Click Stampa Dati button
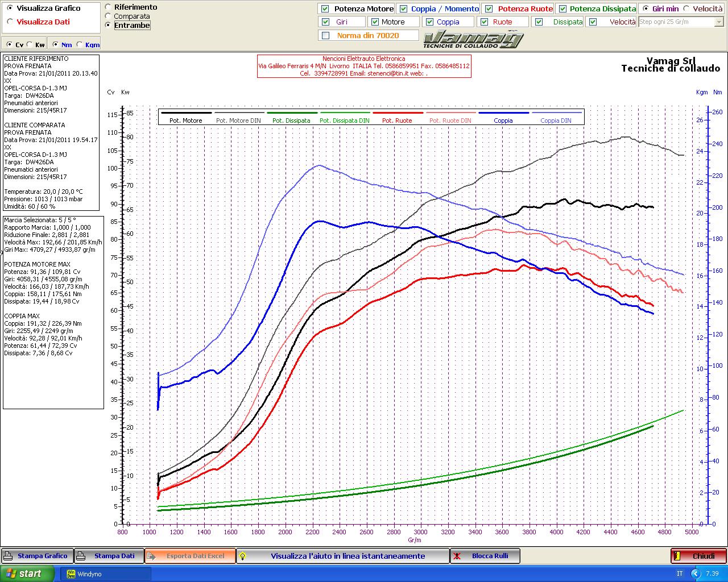 (x=109, y=556)
